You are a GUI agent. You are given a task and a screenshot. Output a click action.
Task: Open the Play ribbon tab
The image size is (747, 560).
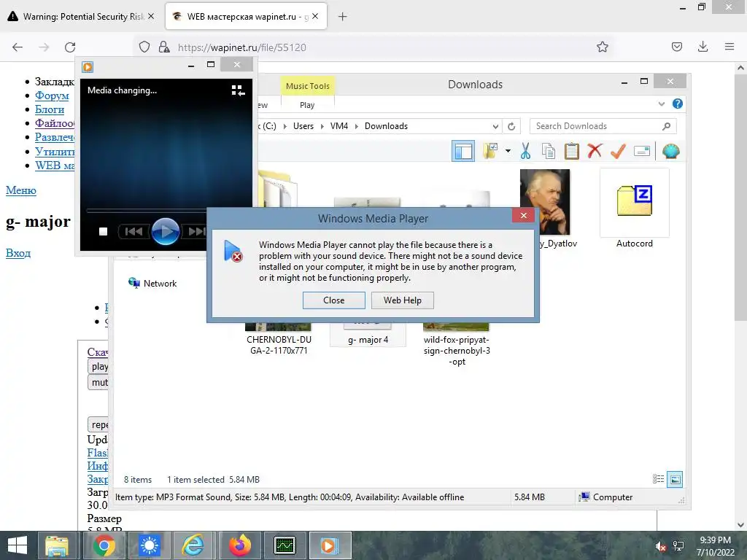[307, 105]
